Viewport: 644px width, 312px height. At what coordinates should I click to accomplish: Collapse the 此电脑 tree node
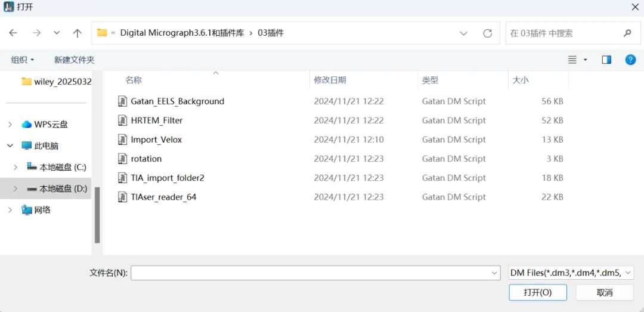(10, 146)
